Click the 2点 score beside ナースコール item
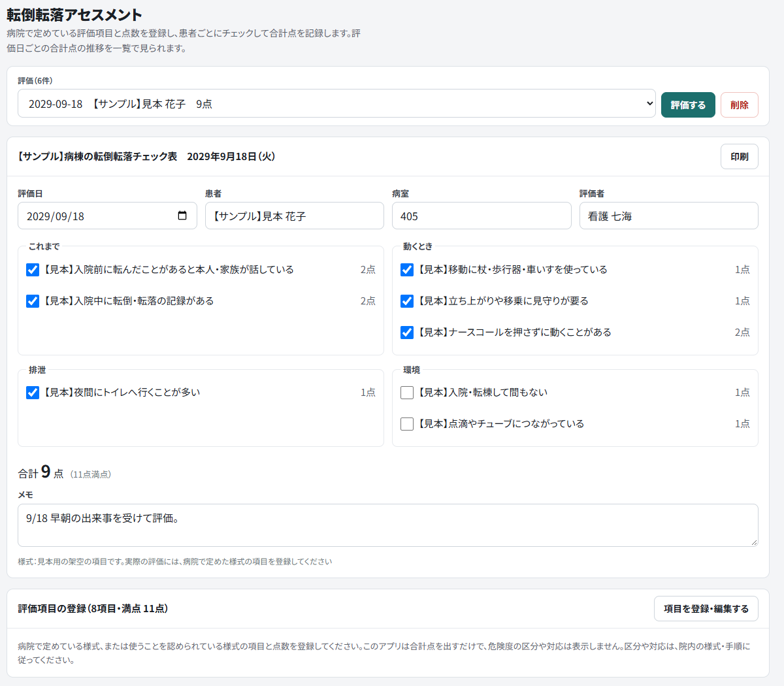This screenshot has height=686, width=784. 742,333
